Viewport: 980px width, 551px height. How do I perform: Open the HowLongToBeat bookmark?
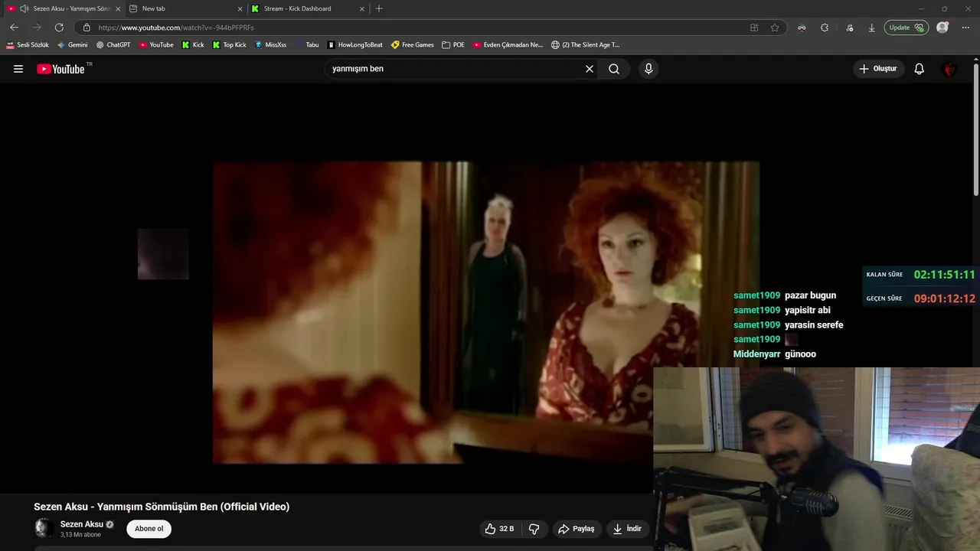pyautogui.click(x=355, y=45)
